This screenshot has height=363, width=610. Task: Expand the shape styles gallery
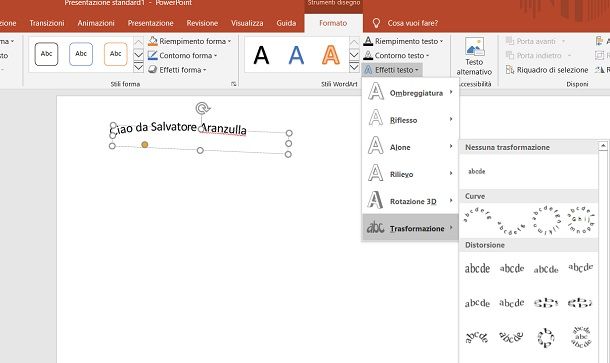point(138,68)
